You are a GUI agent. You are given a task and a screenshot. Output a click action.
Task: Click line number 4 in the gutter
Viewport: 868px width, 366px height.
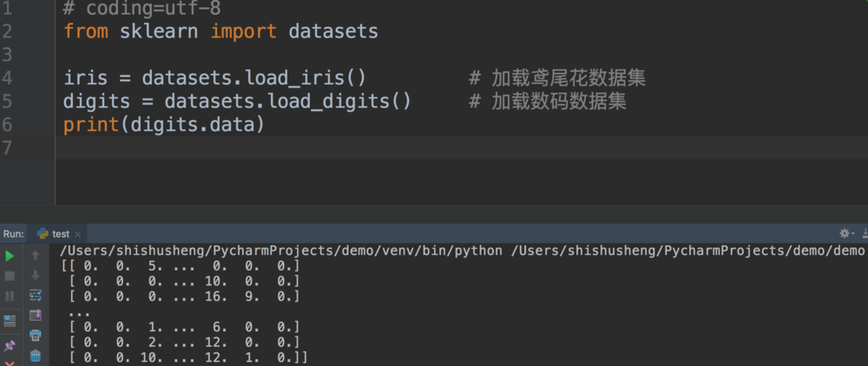[7, 79]
